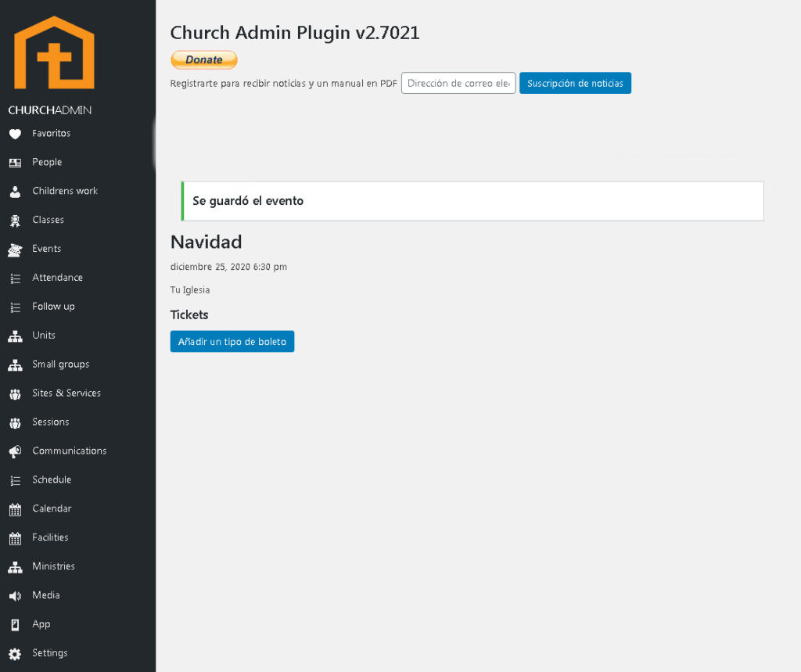The image size is (801, 672).
Task: Go to Attendance in the sidebar
Action: click(x=57, y=278)
